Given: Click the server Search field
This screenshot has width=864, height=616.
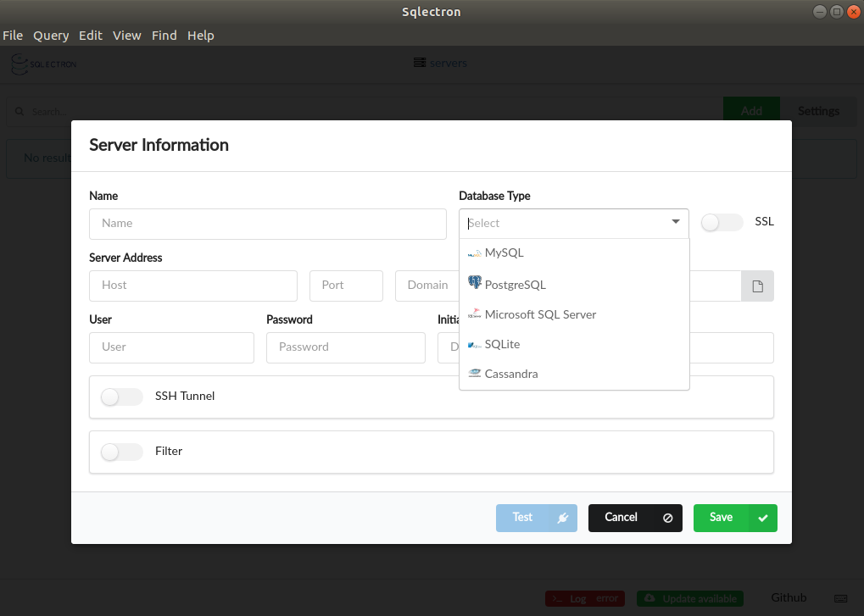Looking at the screenshot, I should pos(365,112).
